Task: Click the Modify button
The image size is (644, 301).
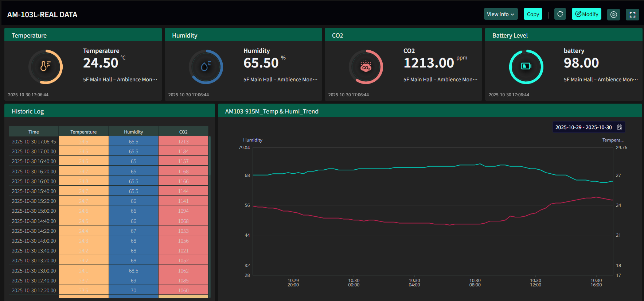Action: tap(586, 14)
